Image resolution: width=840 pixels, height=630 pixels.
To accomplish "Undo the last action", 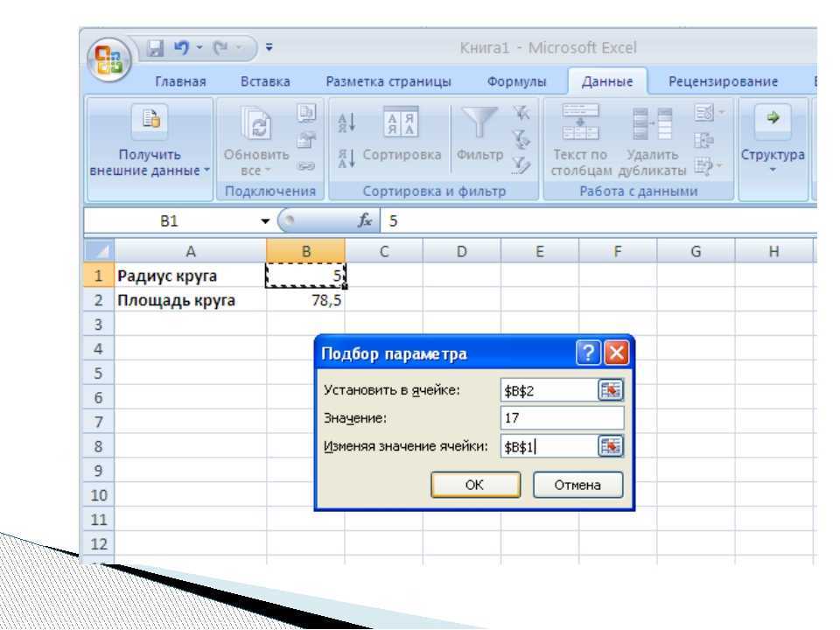I will [x=182, y=47].
